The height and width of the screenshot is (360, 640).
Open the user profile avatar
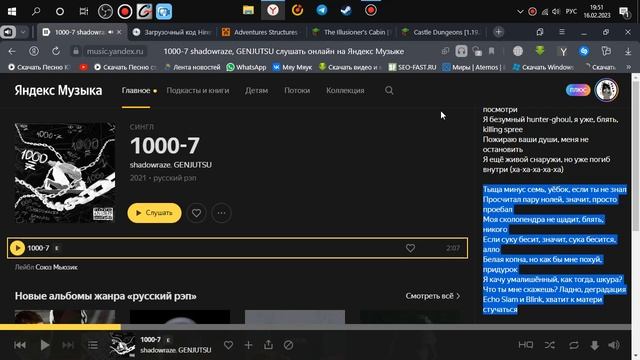(x=607, y=90)
